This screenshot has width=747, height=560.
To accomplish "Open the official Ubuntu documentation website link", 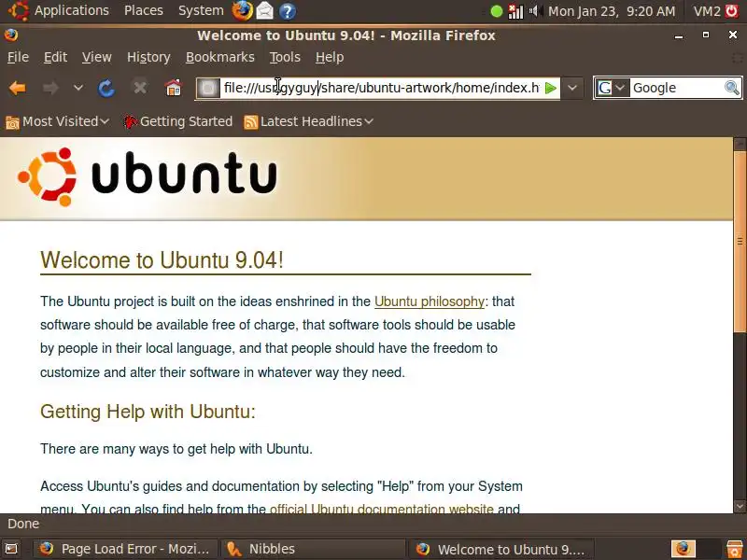I will click(382, 509).
